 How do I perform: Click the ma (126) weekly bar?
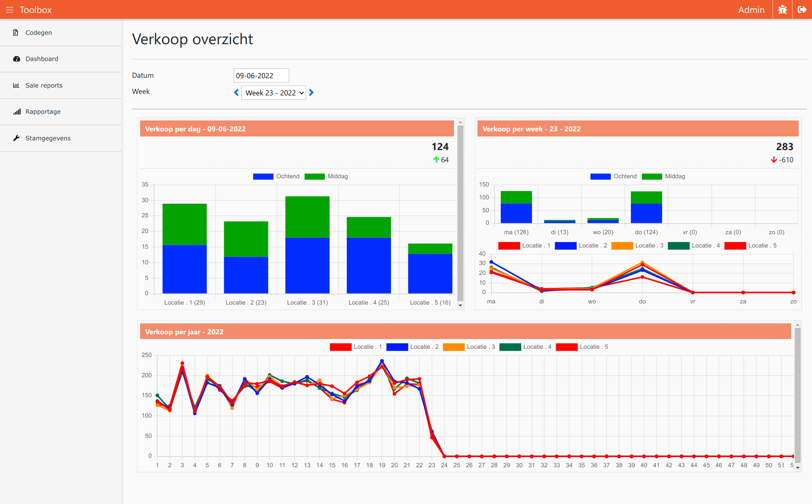[x=516, y=207]
